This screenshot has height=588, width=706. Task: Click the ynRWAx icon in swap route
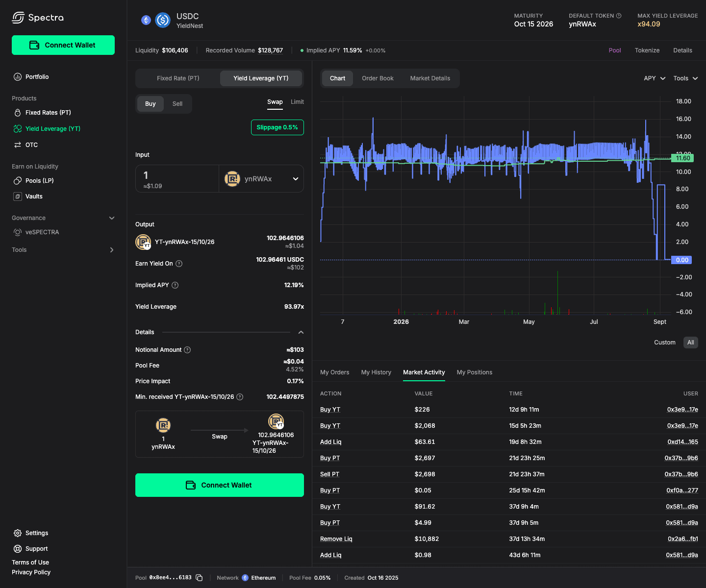click(x=163, y=425)
